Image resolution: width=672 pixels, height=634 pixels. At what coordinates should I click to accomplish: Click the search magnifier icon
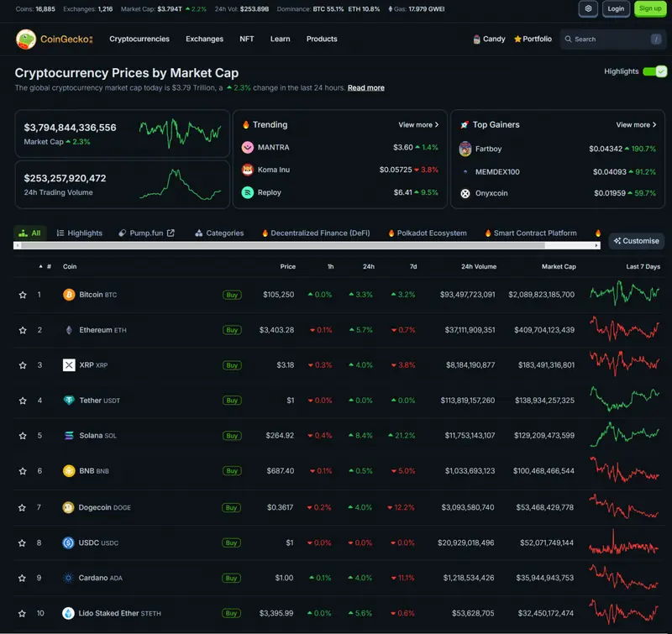tap(569, 39)
